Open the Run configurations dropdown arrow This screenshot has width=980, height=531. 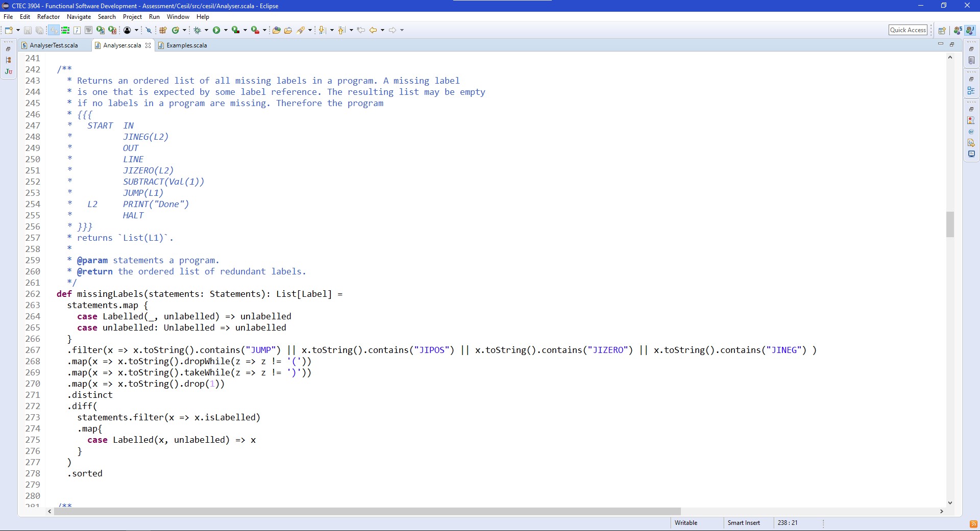pyautogui.click(x=226, y=30)
